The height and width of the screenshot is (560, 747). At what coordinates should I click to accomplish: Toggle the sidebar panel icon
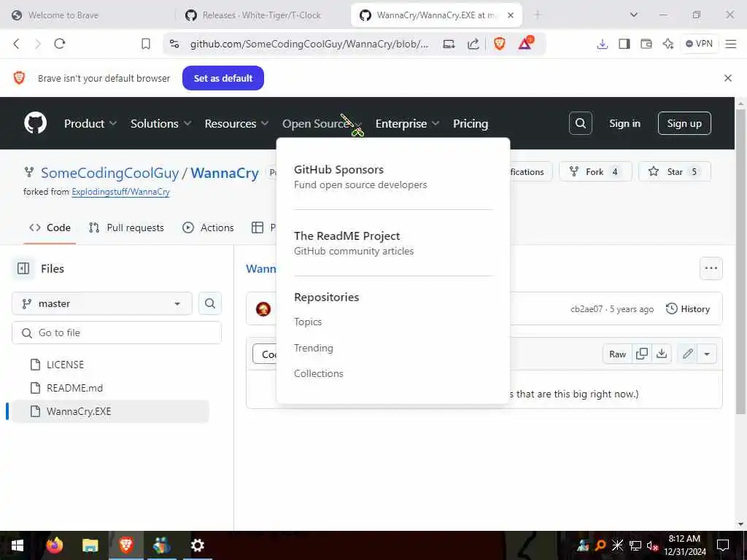(624, 44)
